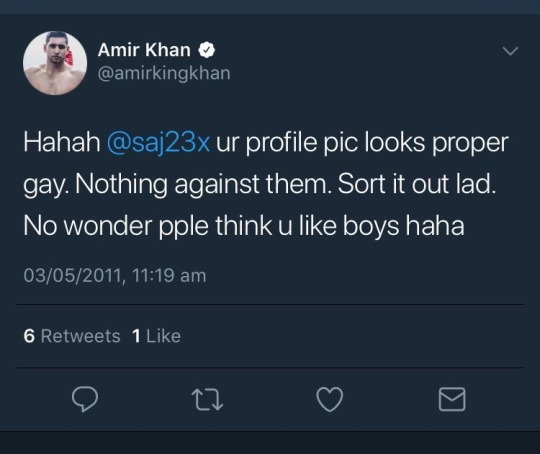Click the like count number 1
Screen dimensions: 540x454
[x=136, y=336]
